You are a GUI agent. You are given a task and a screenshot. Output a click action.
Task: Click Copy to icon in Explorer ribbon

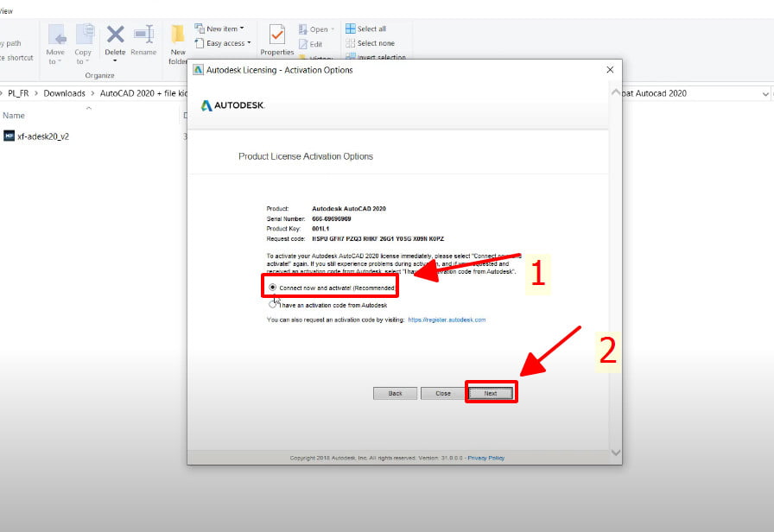85,35
